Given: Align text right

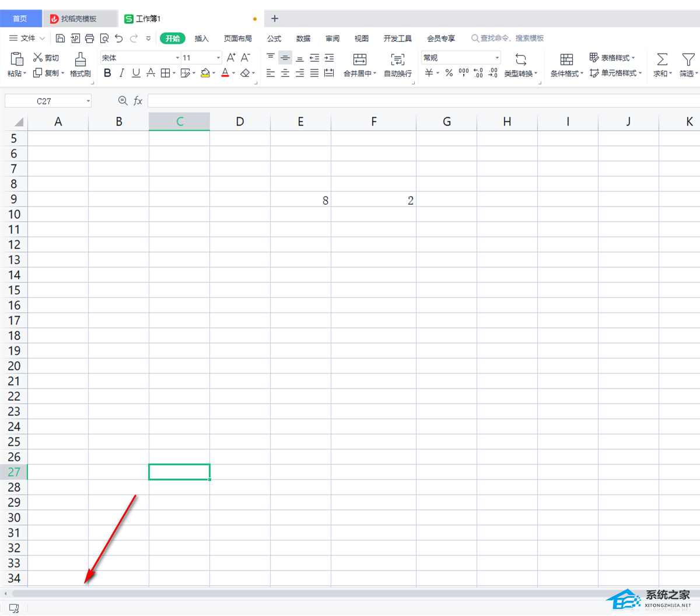Looking at the screenshot, I should pos(300,73).
